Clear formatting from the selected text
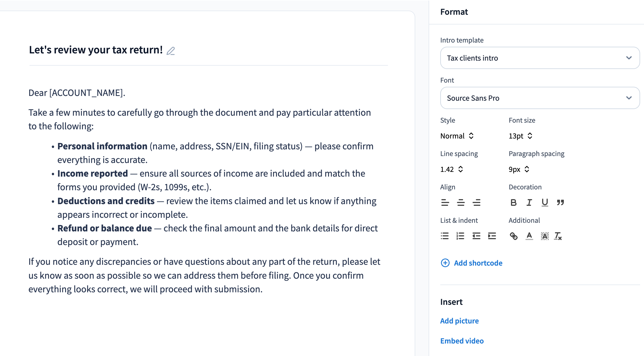The width and height of the screenshot is (644, 356). coord(558,236)
